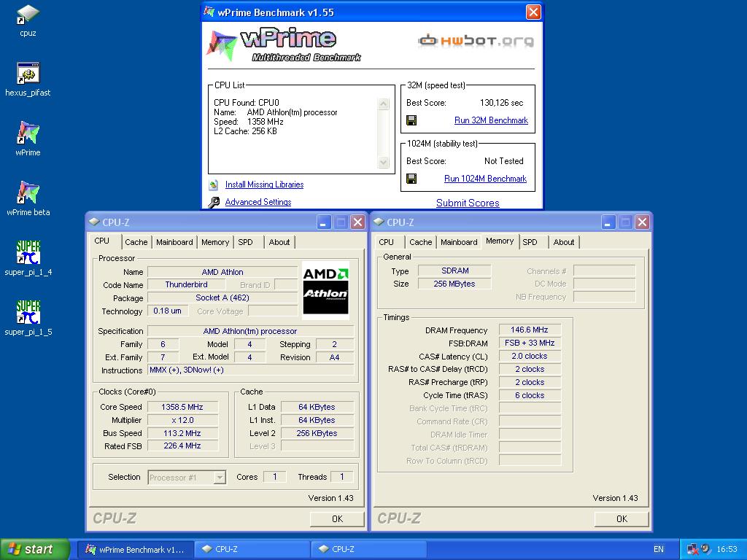Click the tray icon next to clock
Image resolution: width=747 pixels, height=560 pixels.
click(x=706, y=549)
